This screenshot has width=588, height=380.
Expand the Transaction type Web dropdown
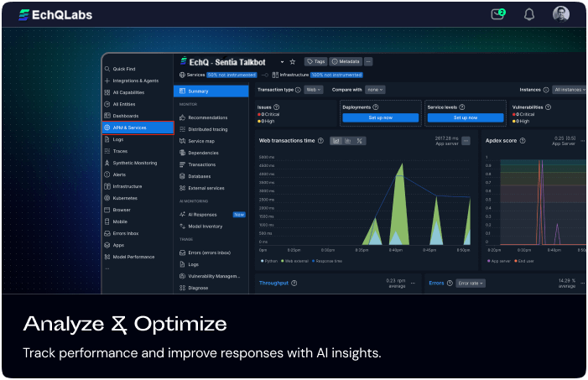(x=310, y=89)
